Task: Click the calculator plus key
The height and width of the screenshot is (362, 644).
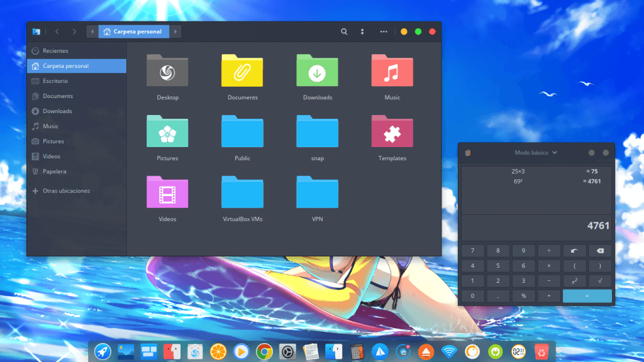Action: click(548, 296)
